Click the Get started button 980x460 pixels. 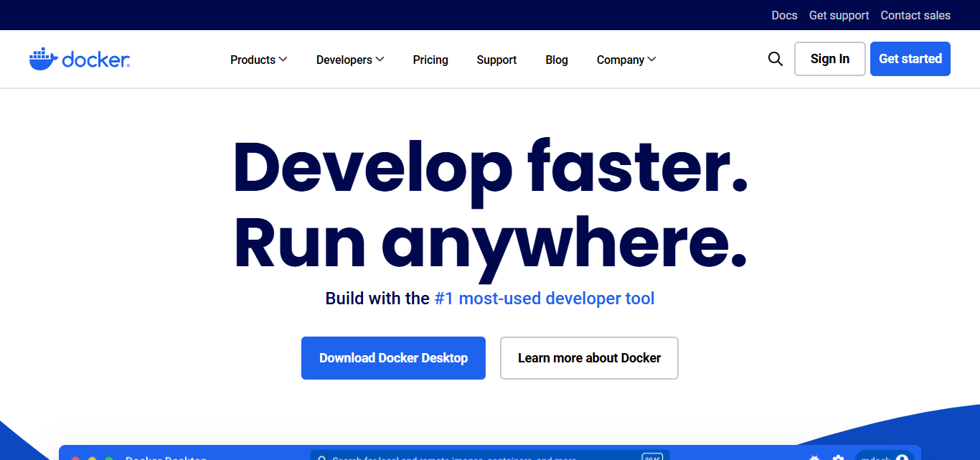pyautogui.click(x=910, y=59)
